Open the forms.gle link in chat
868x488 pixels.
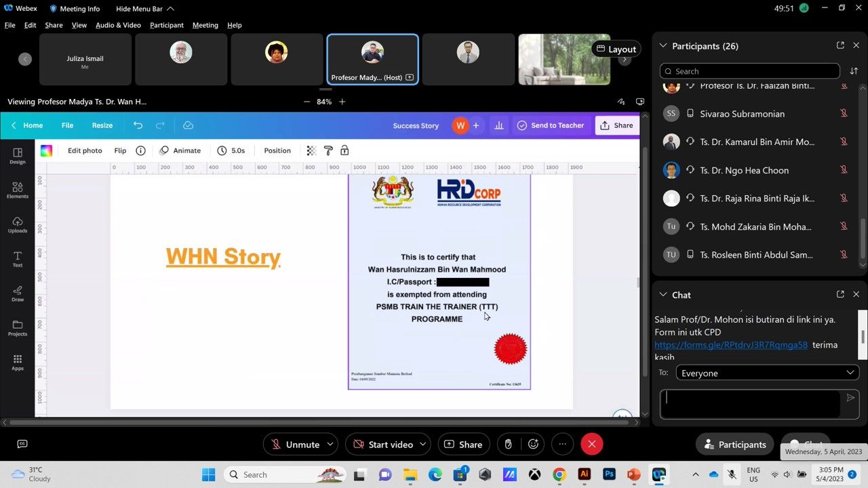point(730,345)
